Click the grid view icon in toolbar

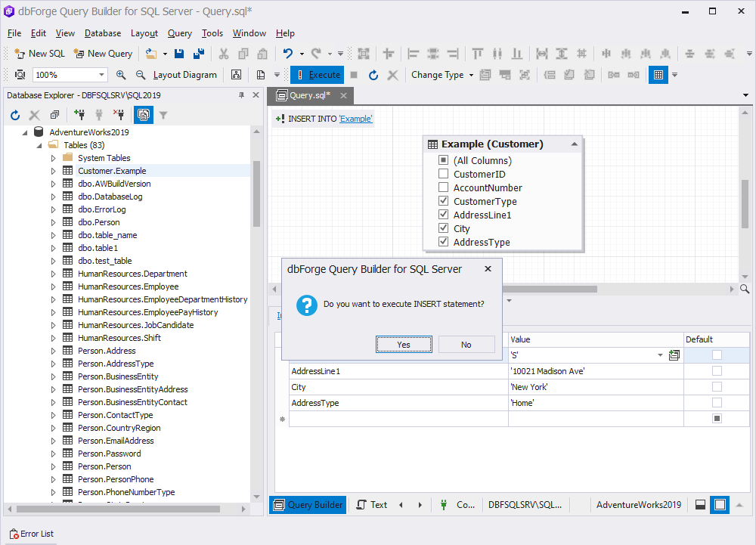[x=658, y=75]
